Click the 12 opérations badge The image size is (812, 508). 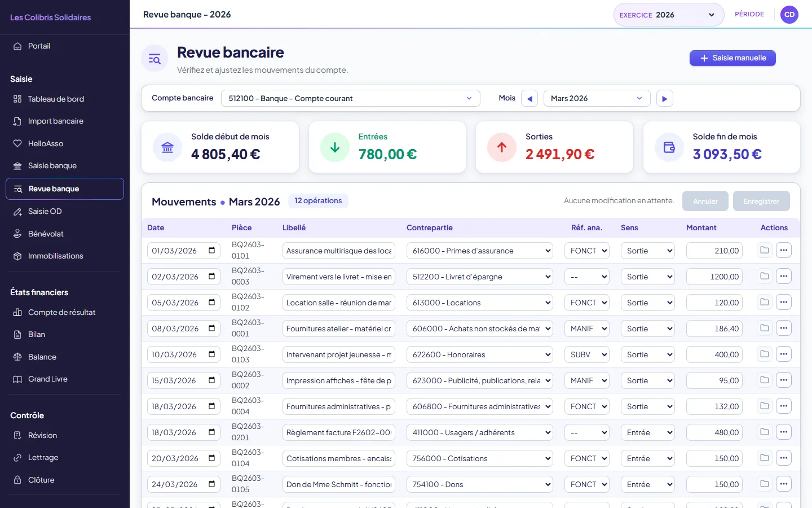point(318,200)
